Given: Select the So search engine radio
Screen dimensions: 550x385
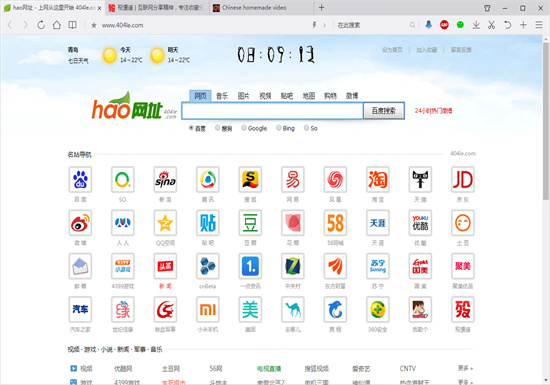Looking at the screenshot, I should [x=306, y=128].
